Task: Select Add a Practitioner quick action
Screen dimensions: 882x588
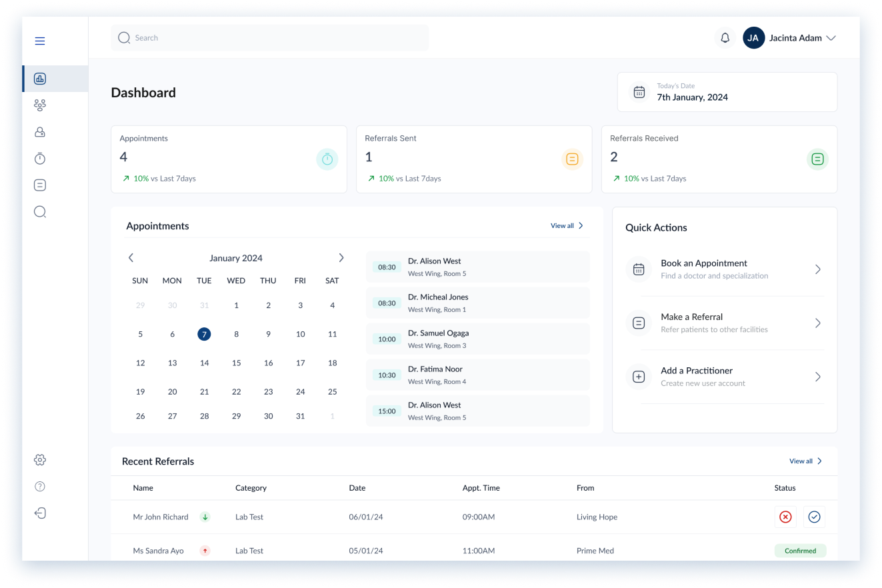Action: point(725,377)
